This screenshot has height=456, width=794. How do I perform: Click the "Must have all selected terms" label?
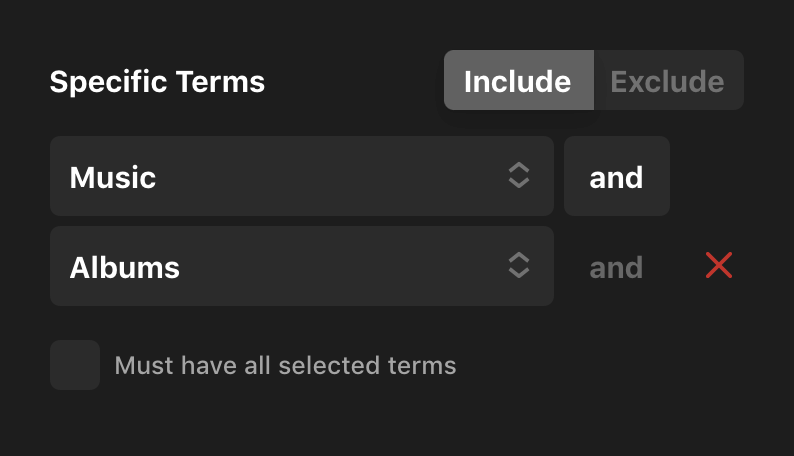pos(285,366)
